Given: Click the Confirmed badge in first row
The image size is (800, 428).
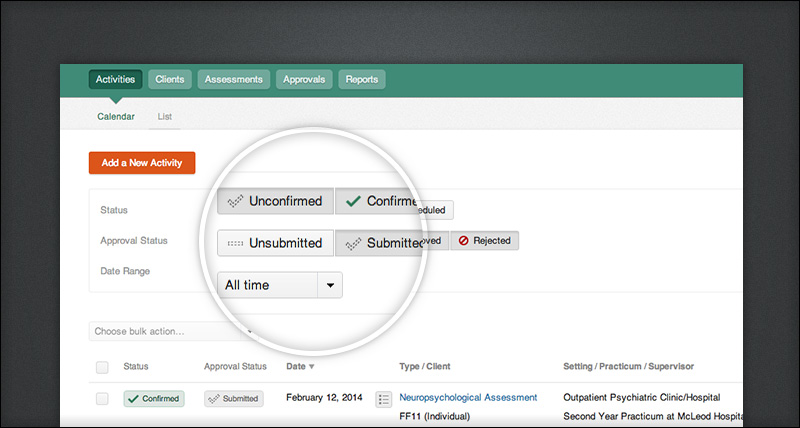Looking at the screenshot, I should [x=154, y=399].
